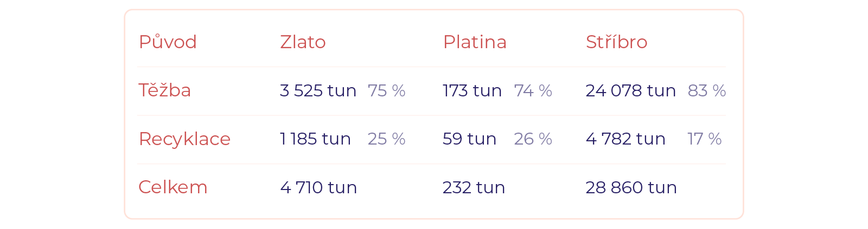Viewport: 868px width, 229px height.
Task: Select the 75 % percentage
Action: point(386,90)
